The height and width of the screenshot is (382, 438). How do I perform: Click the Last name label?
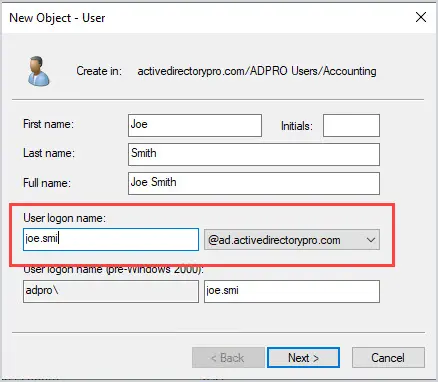49,153
